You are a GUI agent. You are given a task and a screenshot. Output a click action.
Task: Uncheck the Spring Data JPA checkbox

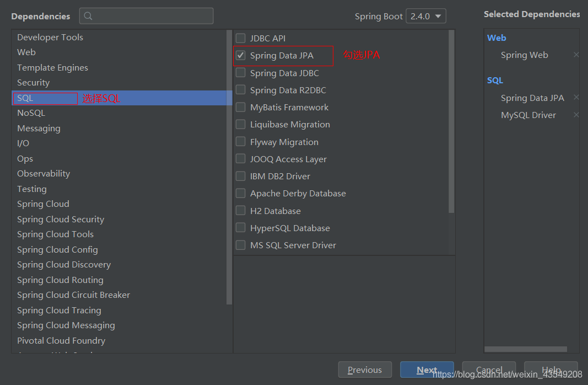tap(240, 55)
